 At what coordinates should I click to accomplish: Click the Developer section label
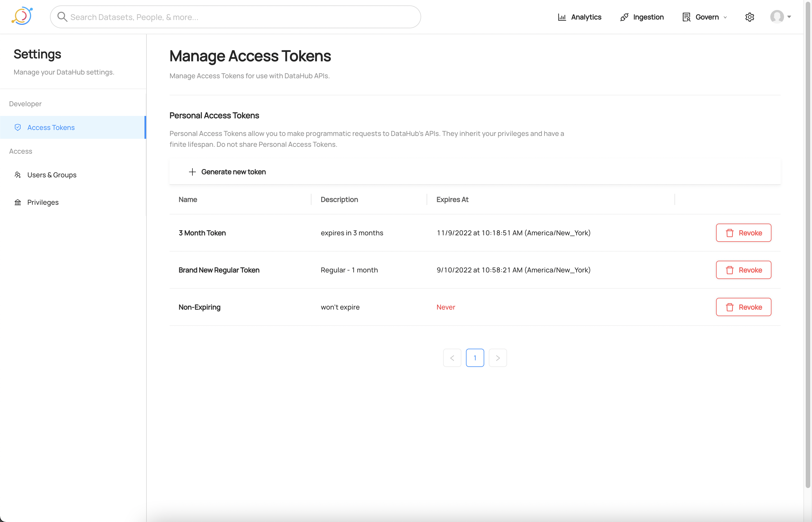25,104
